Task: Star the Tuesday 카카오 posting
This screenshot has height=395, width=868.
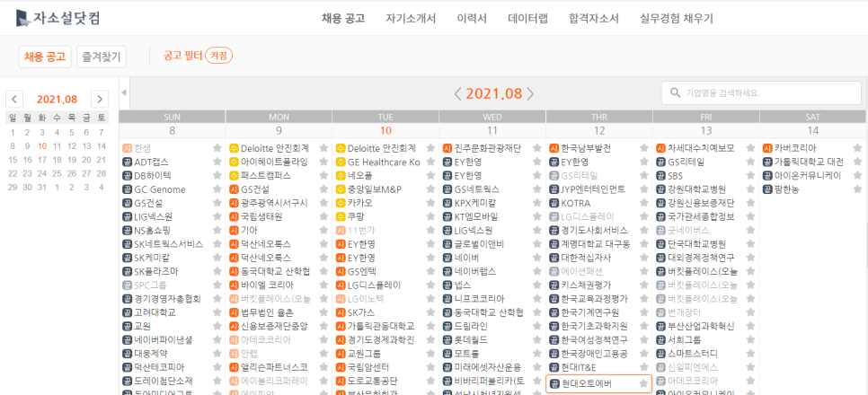Action: pyautogui.click(x=430, y=203)
